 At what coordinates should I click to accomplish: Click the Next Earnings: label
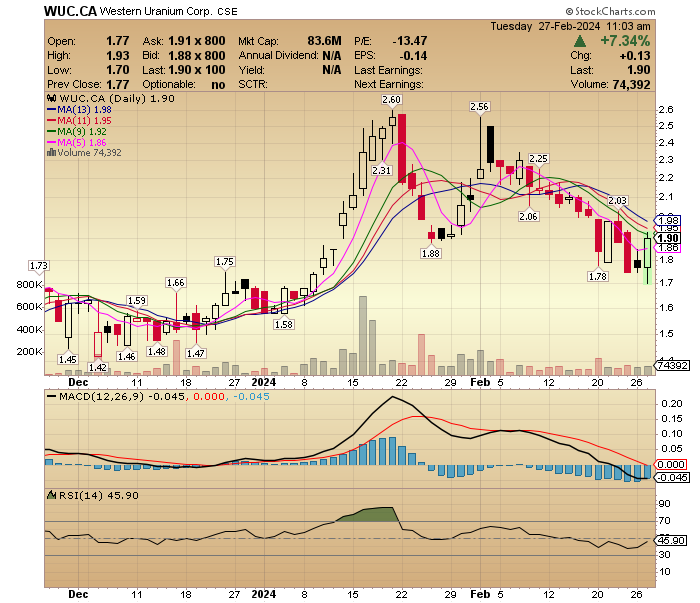point(389,84)
